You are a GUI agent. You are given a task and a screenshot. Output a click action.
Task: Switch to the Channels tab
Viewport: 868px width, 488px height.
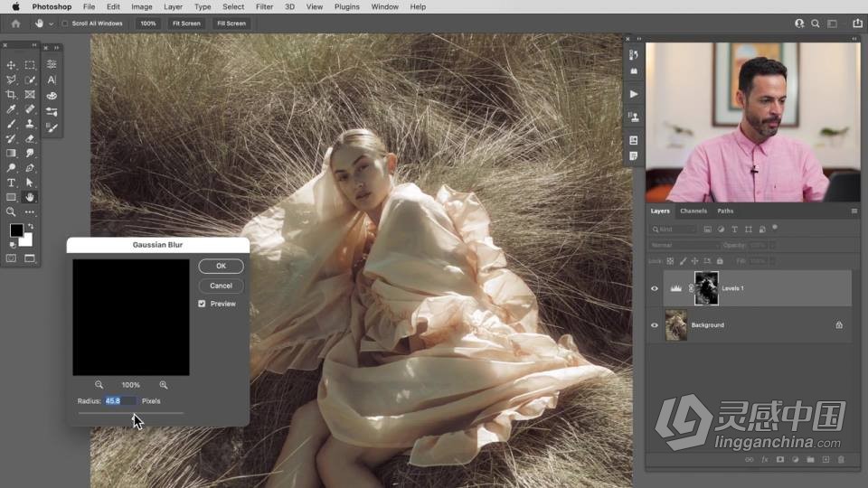[x=693, y=211]
